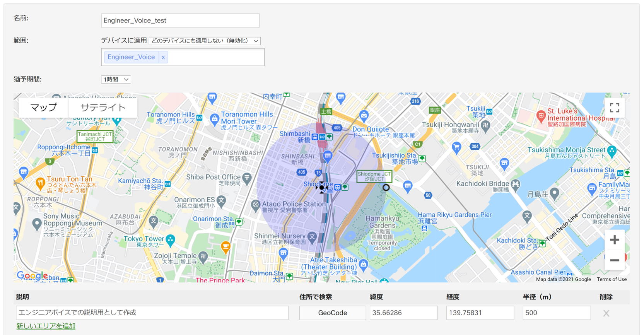Click the Onarimon Sta. station icon
Viewport: 644px width, 335px height.
pos(239,222)
